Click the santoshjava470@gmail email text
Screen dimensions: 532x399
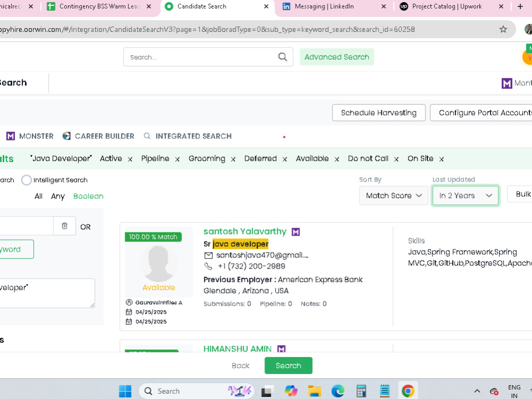tap(262, 255)
